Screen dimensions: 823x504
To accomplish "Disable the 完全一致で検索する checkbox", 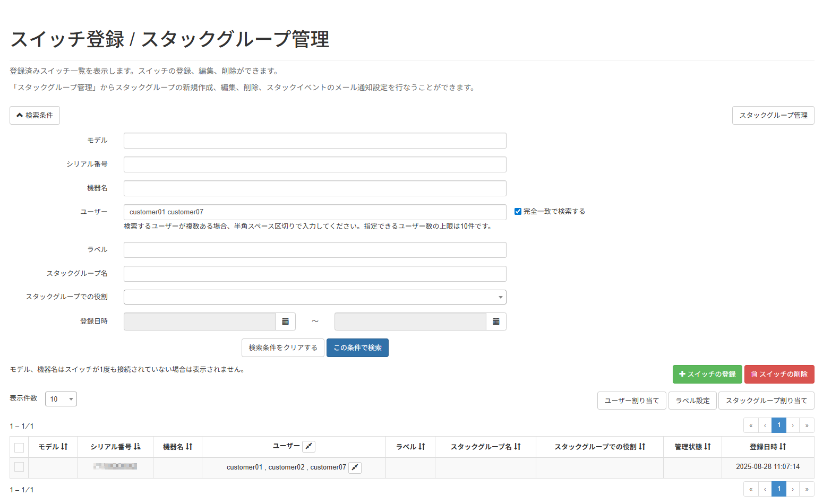I will 518,211.
